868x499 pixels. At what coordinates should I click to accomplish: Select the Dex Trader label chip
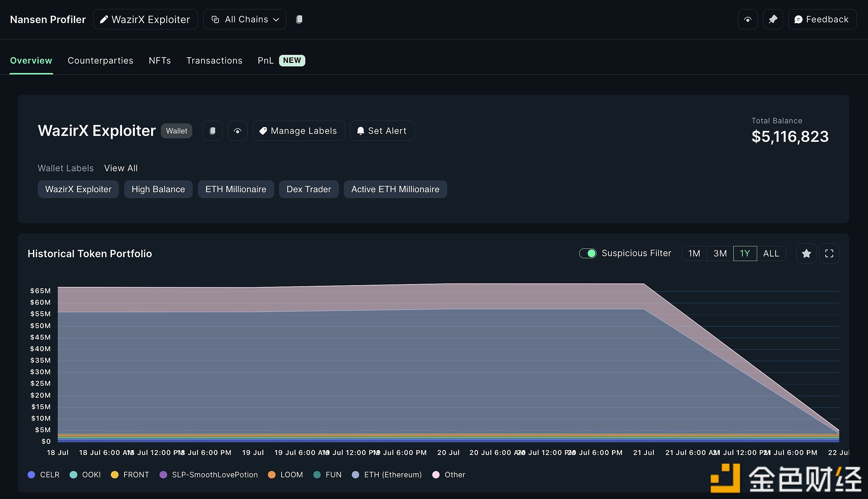click(309, 189)
